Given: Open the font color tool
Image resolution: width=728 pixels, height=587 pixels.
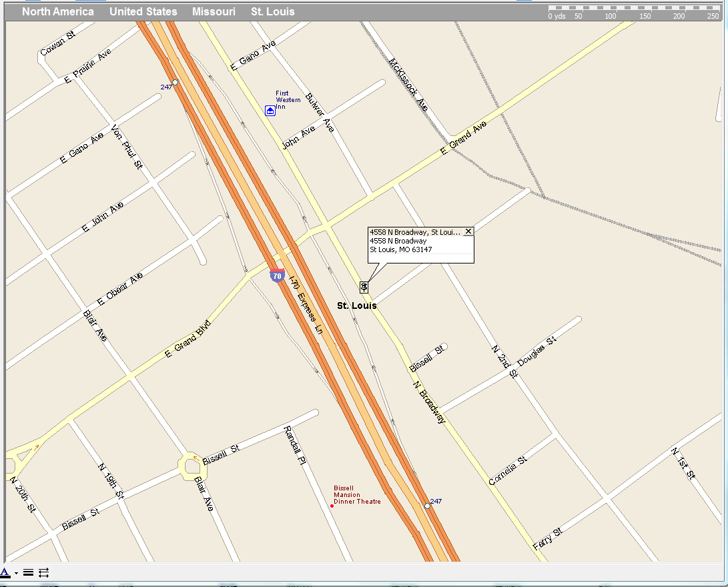Looking at the screenshot, I should (x=5, y=572).
